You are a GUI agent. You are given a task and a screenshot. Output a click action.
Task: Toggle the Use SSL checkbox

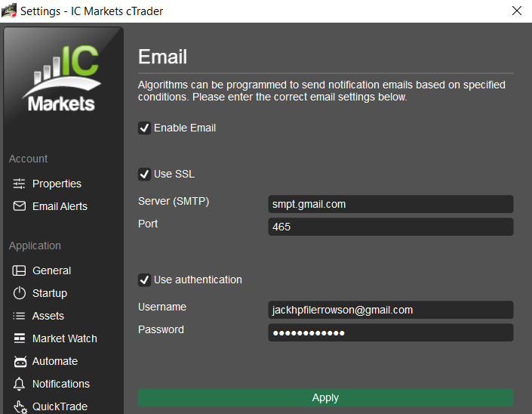coord(145,175)
